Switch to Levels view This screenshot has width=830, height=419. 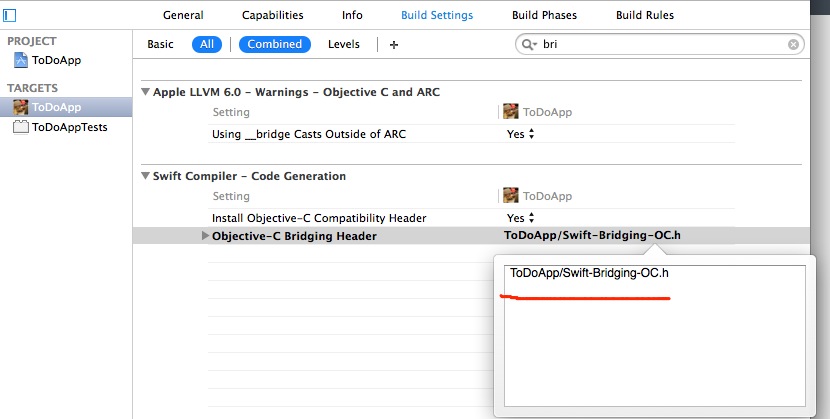[x=344, y=44]
